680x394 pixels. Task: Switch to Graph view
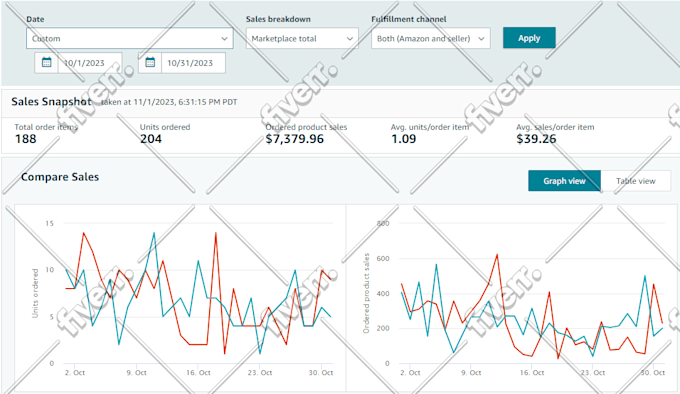[x=564, y=181]
